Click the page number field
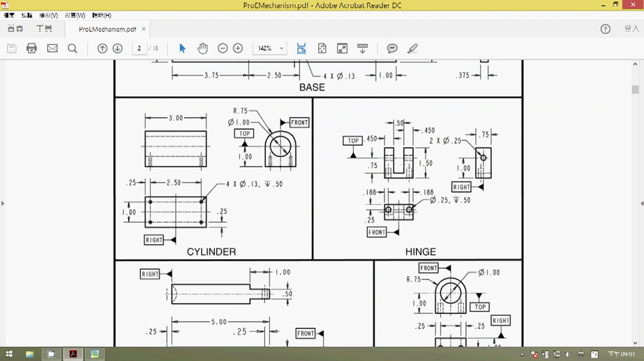Viewport: 644px width, 361px height. (x=139, y=49)
